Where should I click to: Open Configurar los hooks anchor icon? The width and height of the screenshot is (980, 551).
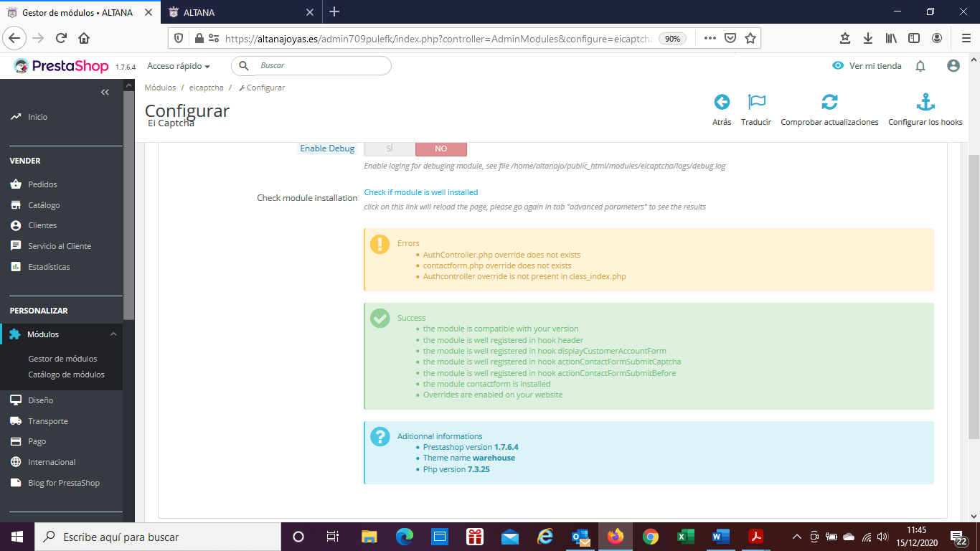925,102
